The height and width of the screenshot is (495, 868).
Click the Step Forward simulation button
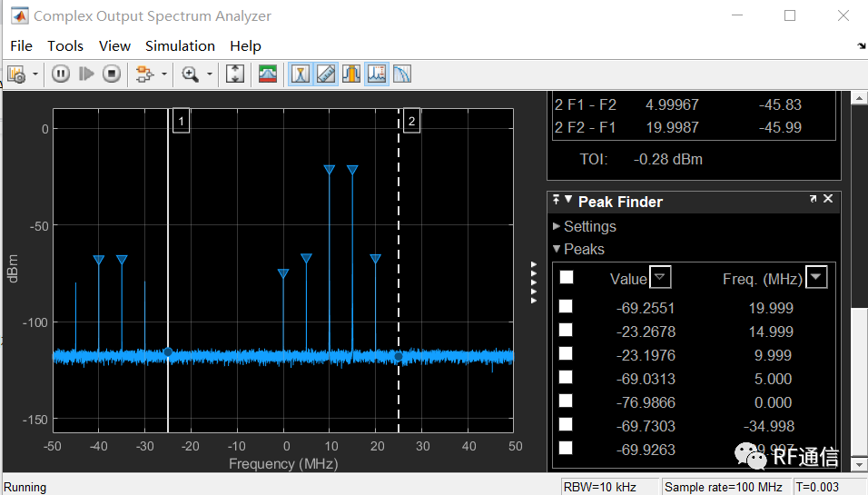click(x=86, y=74)
